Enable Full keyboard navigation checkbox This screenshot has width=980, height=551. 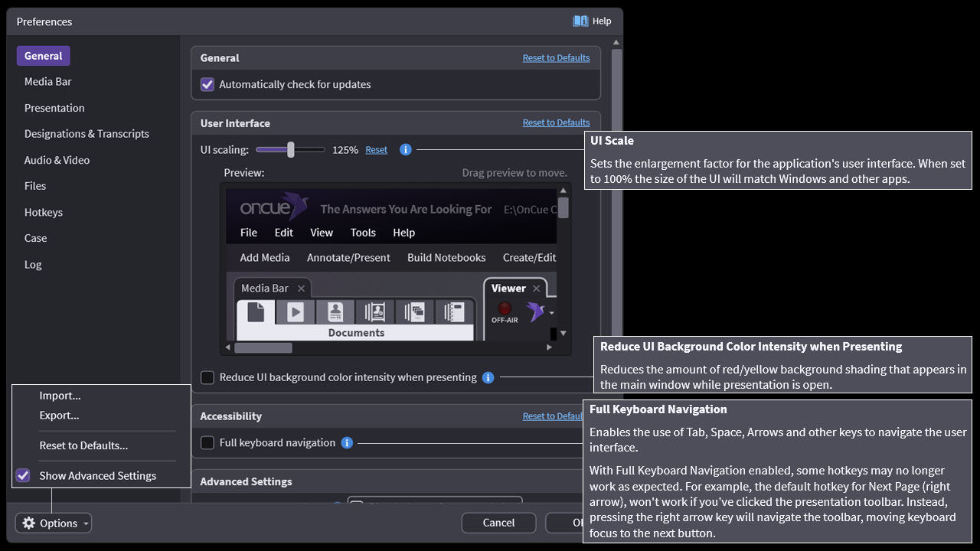207,443
